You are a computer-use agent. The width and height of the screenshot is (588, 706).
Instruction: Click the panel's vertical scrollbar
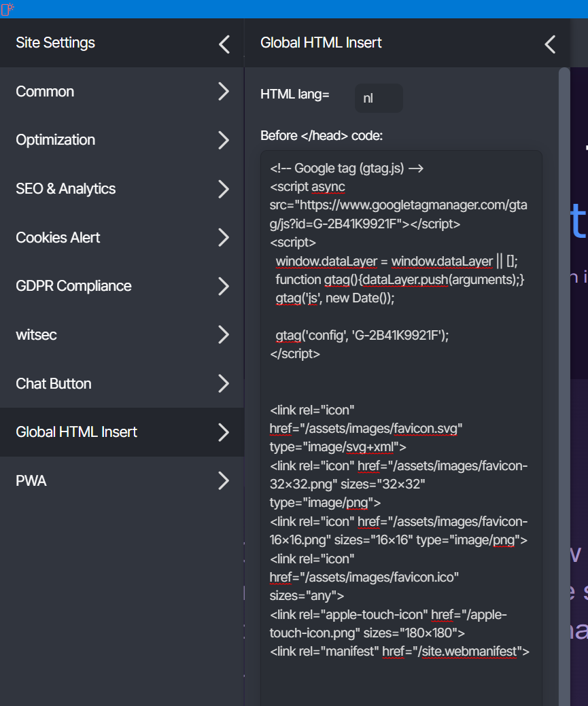tap(564, 340)
